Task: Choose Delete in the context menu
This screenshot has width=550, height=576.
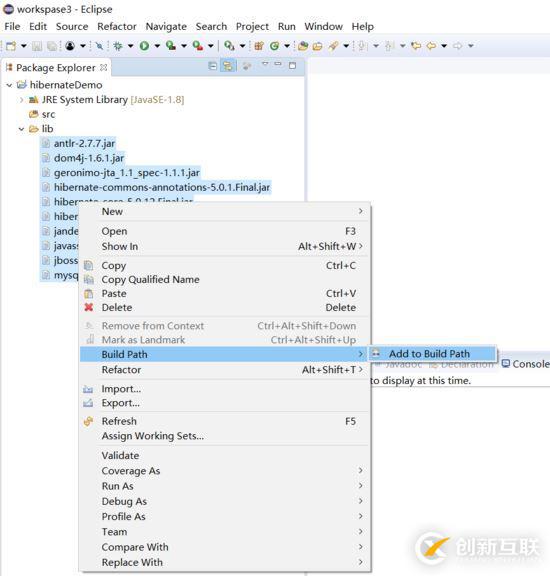Action: (x=225, y=307)
